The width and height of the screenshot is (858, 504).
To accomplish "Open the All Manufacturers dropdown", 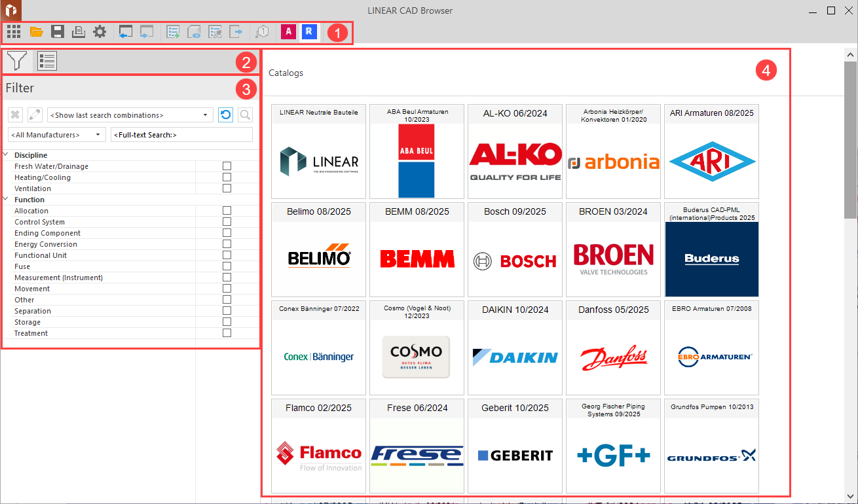I will (x=57, y=135).
